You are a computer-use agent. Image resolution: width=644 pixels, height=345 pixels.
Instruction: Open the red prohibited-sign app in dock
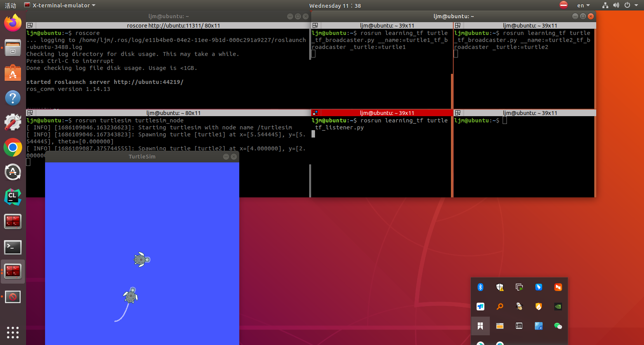(x=13, y=297)
